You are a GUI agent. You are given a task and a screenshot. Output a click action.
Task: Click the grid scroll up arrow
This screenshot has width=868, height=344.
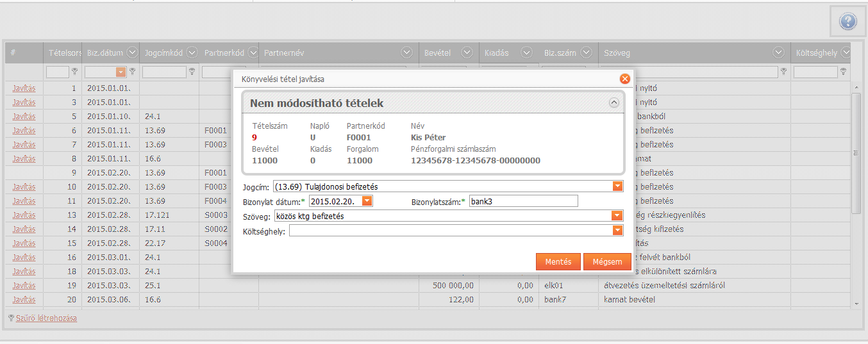[856, 86]
